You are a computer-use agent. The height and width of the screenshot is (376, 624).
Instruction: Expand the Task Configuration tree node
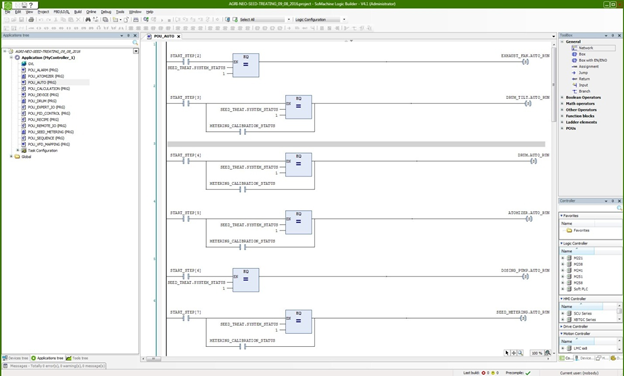pyautogui.click(x=18, y=150)
